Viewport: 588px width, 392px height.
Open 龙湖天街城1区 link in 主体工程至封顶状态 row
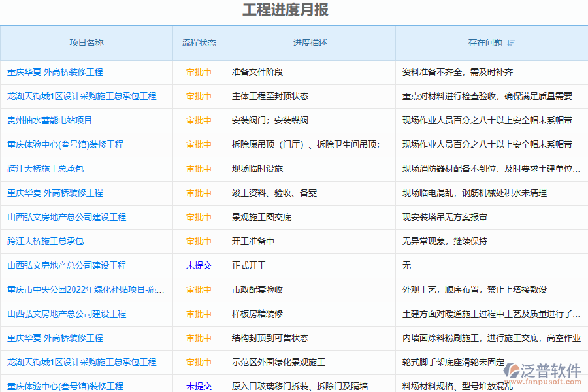pos(82,96)
